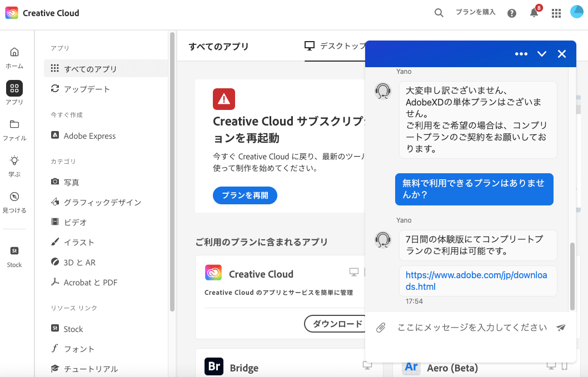The height and width of the screenshot is (377, 588).
Task: Attach a file with the paperclip icon
Action: 381,328
